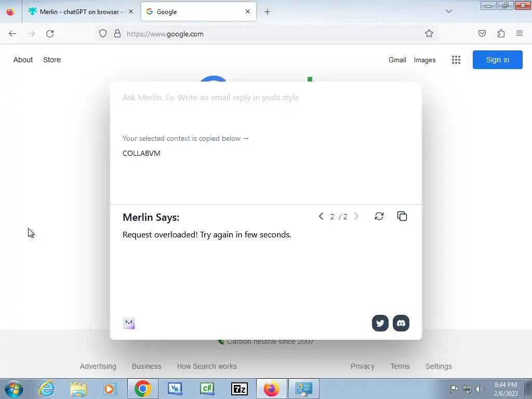Open the Save to Pocket icon
Viewport: 532px width, 399px height.
[x=482, y=33]
